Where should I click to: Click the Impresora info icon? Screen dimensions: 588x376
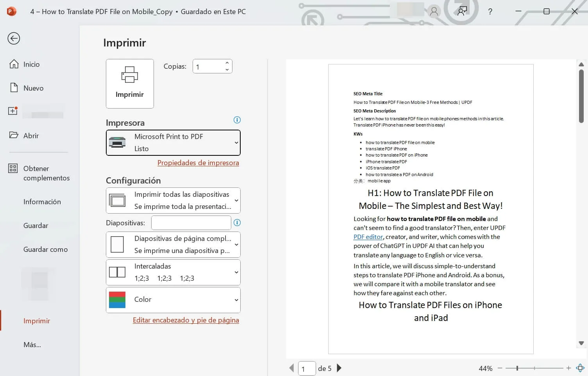coord(237,120)
